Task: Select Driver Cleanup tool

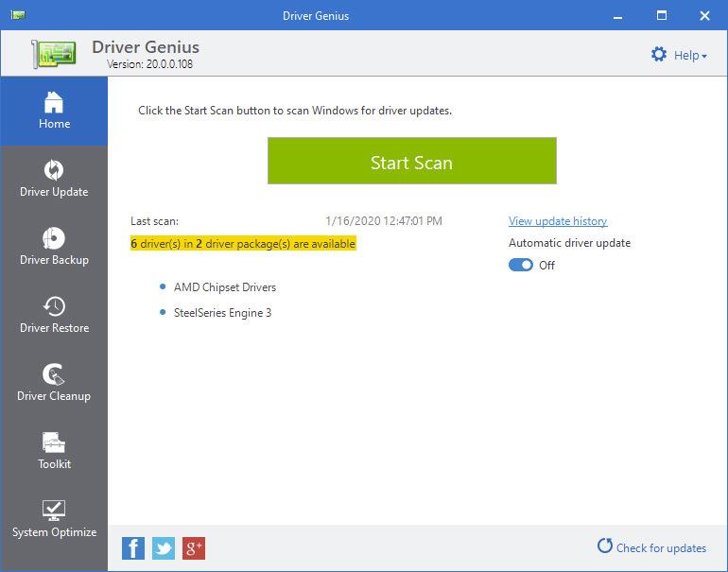Action: (54, 383)
